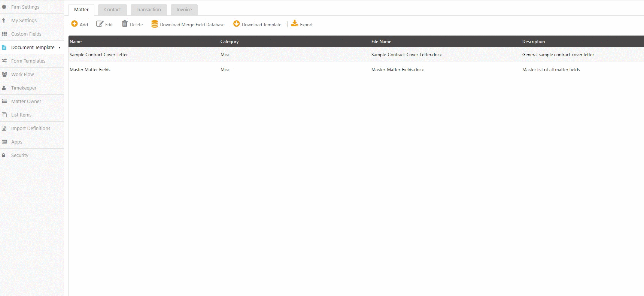Click the Add plus icon
Viewport: 644px width, 296px height.
click(75, 24)
